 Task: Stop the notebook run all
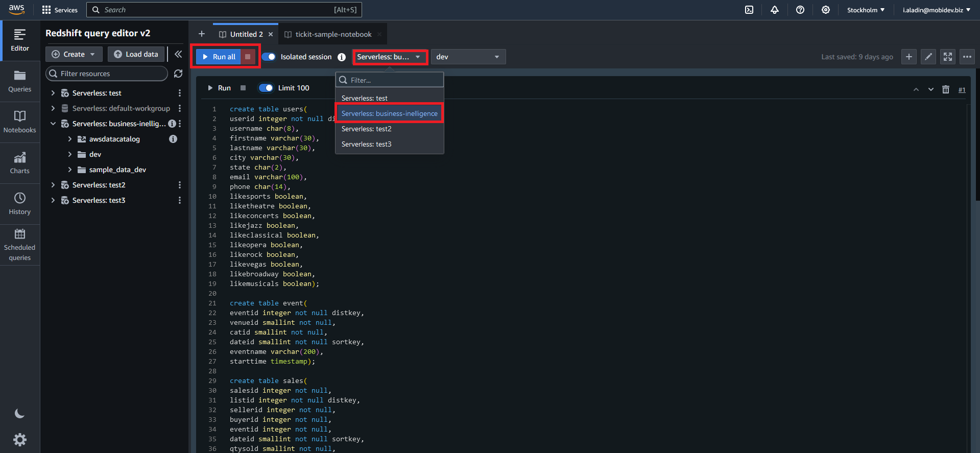tap(248, 57)
